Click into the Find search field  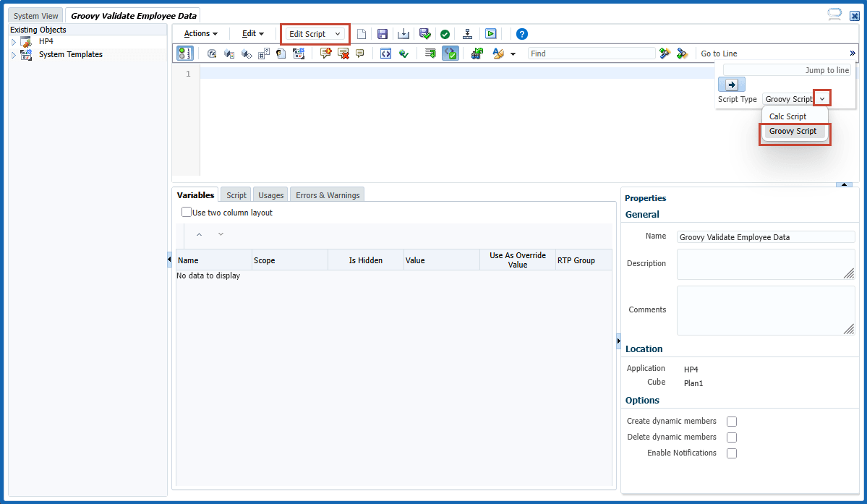(591, 54)
